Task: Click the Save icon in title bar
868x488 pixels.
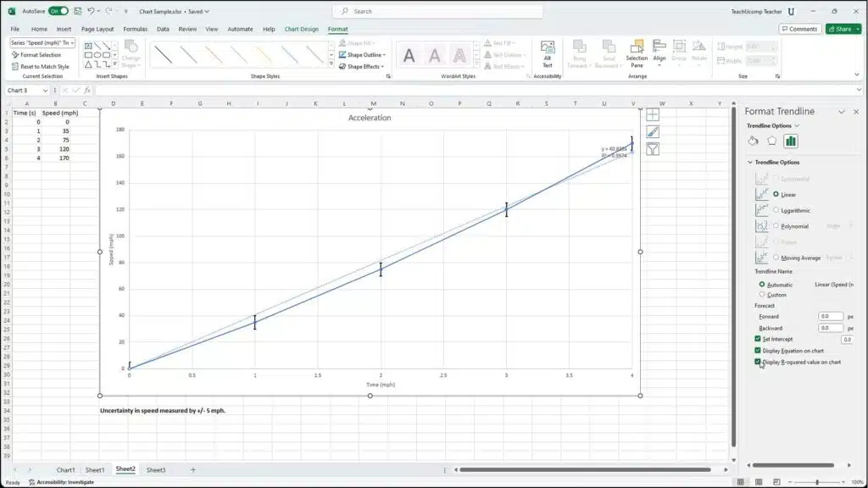Action: 77,11
